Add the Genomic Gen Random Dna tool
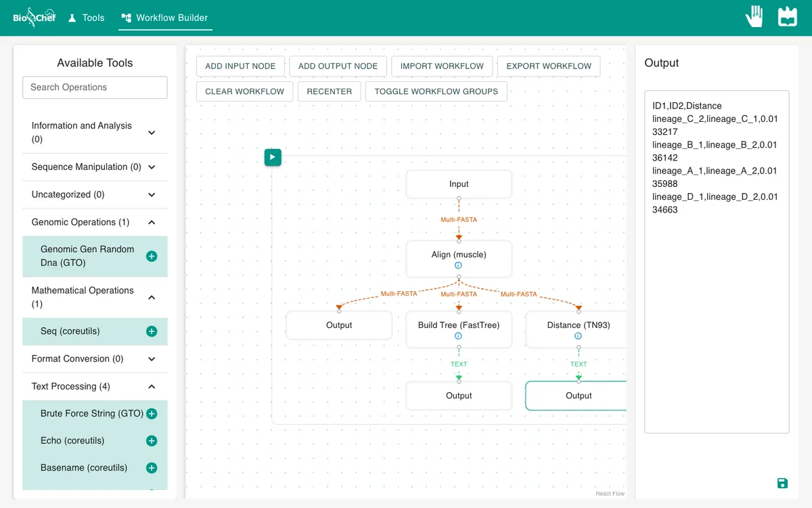The width and height of the screenshot is (812, 508). 152,256
